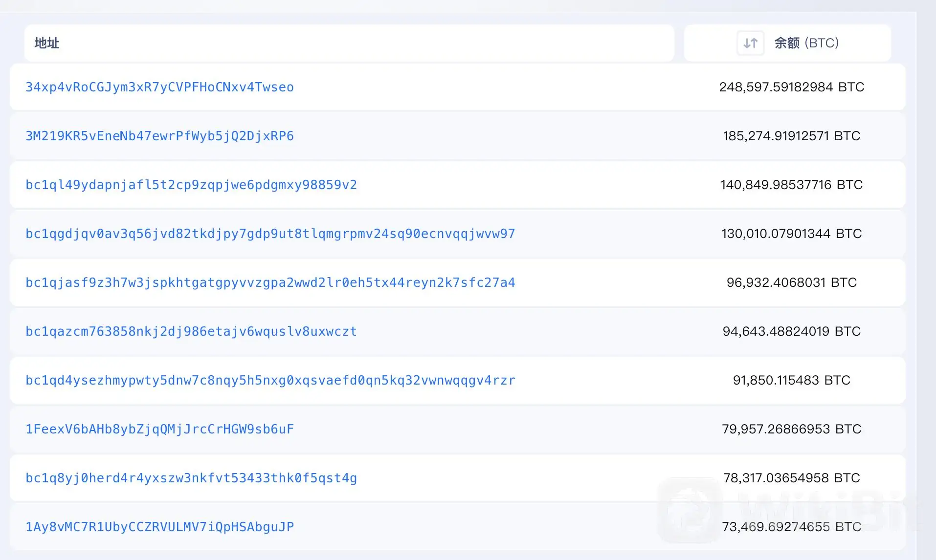Select the balance 91,850.115483 BTC
936x560 pixels.
(x=792, y=380)
